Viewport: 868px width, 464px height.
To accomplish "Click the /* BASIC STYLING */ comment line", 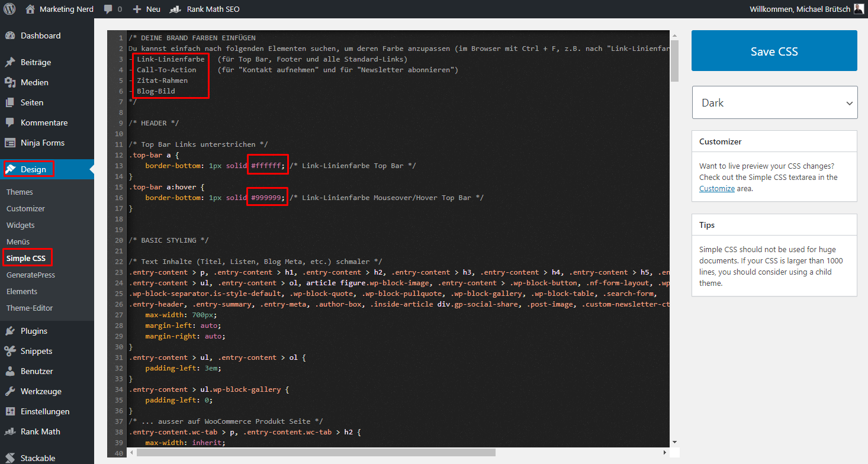I will tap(168, 240).
